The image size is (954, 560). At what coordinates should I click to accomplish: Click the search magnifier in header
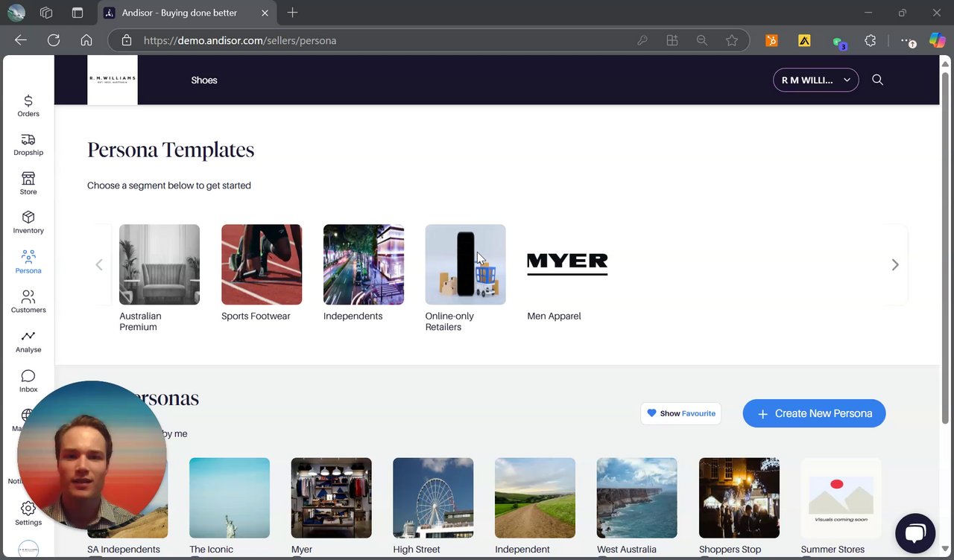coord(877,80)
